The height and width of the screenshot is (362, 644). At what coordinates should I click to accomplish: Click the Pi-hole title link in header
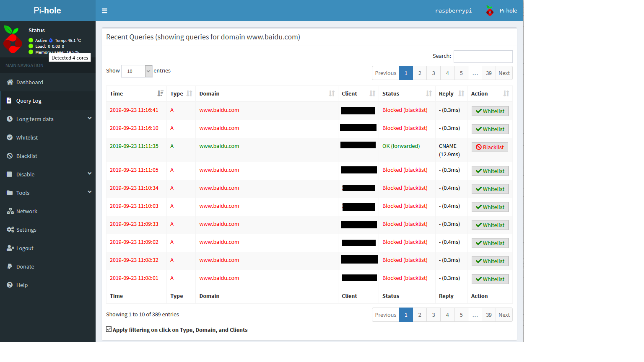[x=47, y=10]
